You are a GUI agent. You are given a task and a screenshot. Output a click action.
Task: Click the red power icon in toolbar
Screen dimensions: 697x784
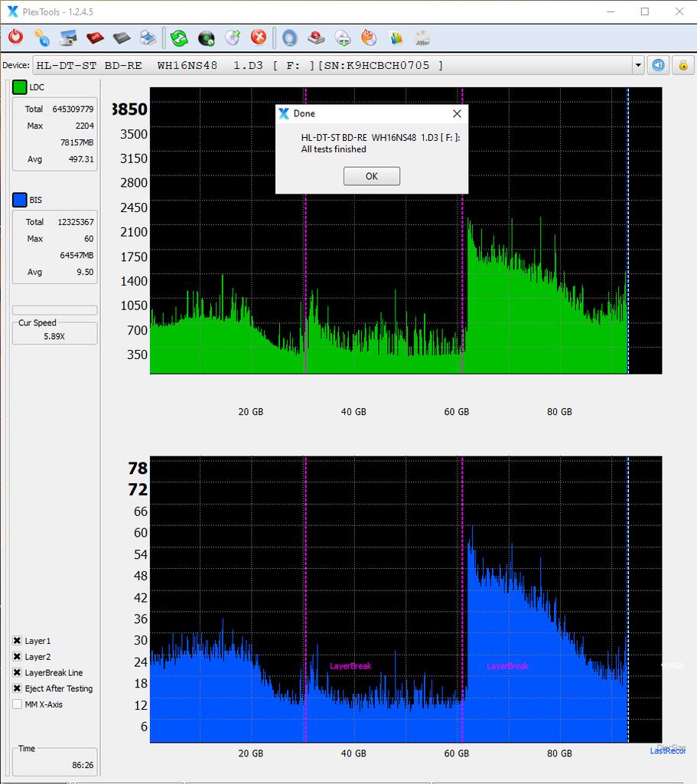pos(15,38)
